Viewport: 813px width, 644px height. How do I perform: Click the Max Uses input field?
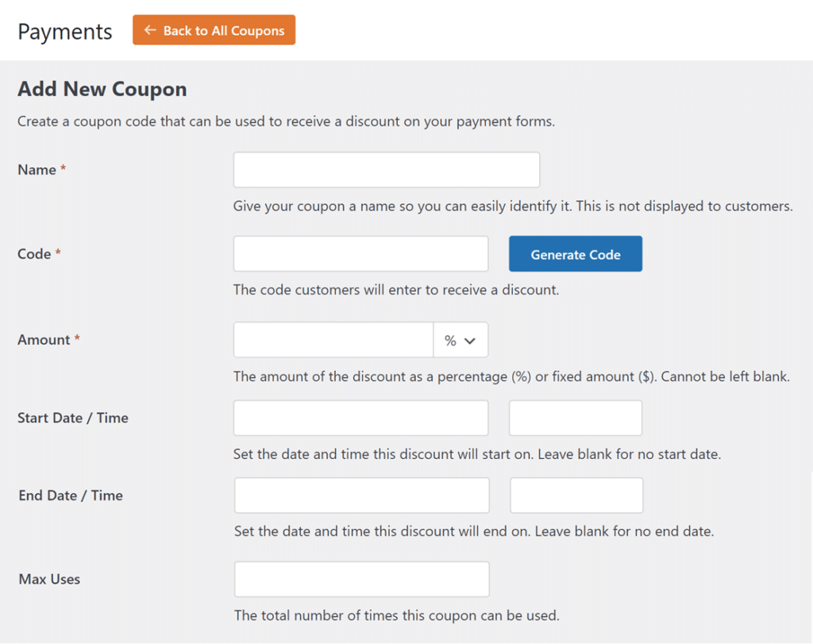coord(360,579)
